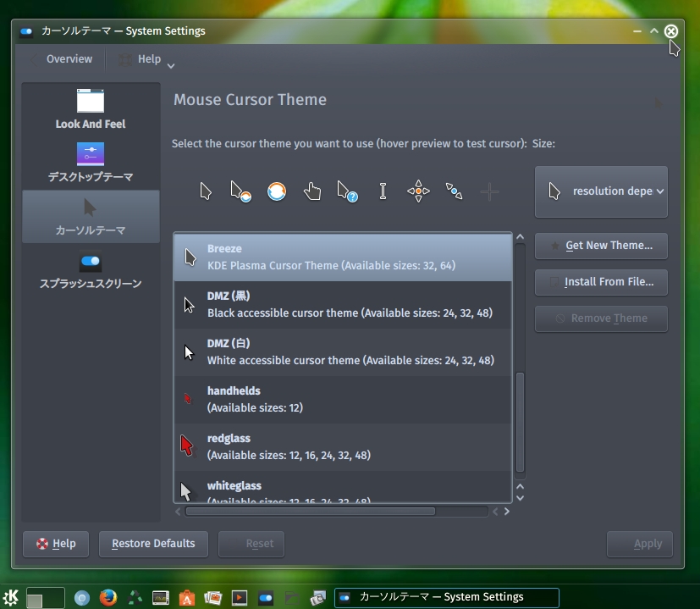Viewport: 700px width, 609px height.
Task: Click Install From File button
Action: (601, 282)
